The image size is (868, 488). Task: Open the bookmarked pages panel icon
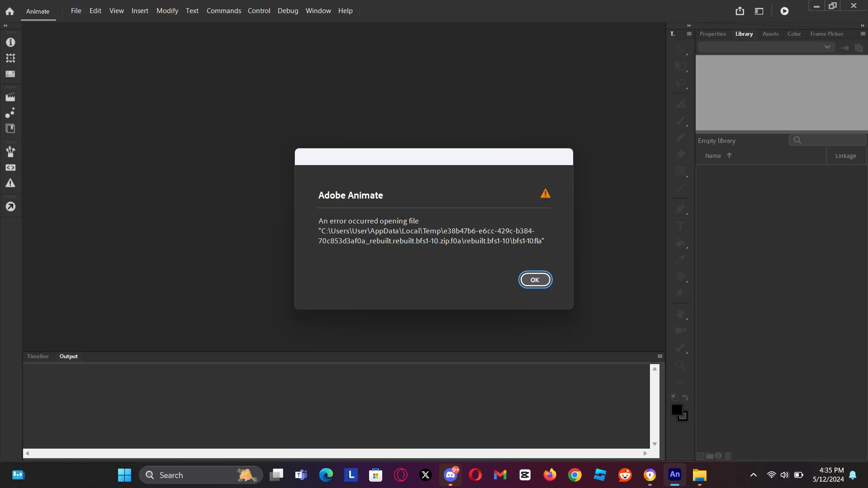(x=10, y=128)
